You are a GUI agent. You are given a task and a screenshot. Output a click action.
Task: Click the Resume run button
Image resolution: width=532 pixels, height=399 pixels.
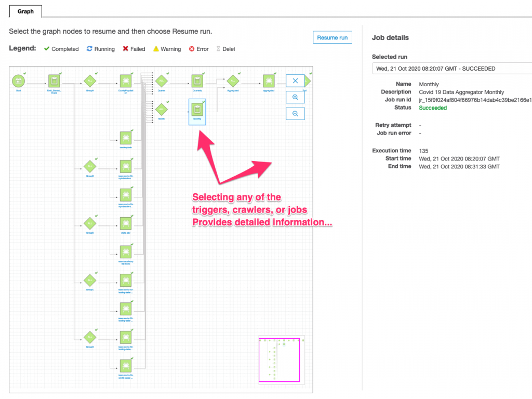click(x=332, y=37)
